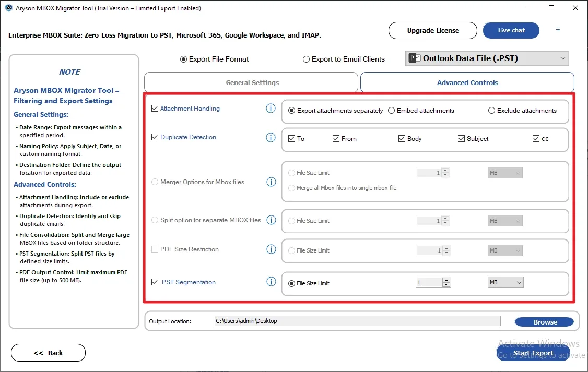Select Export File Format radio option

pyautogui.click(x=183, y=59)
